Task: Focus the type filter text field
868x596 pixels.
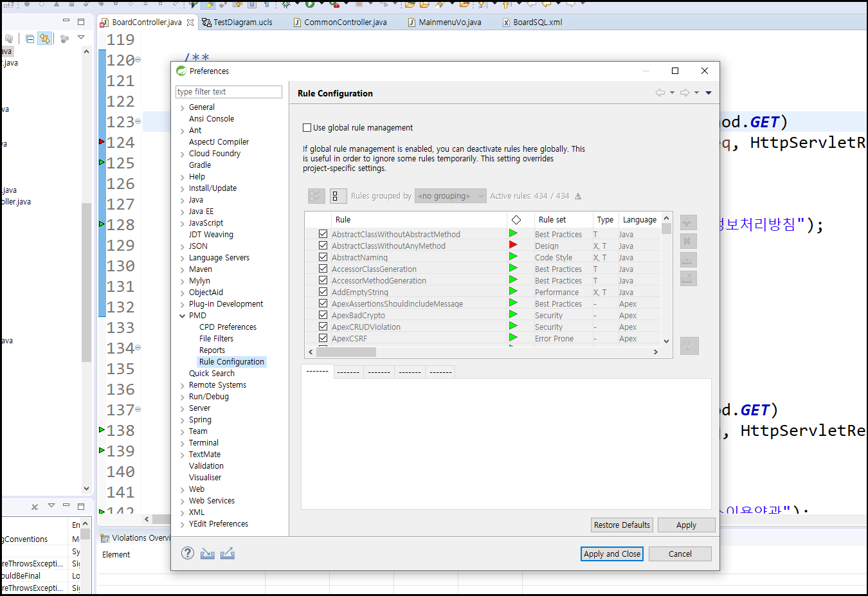Action: 229,92
